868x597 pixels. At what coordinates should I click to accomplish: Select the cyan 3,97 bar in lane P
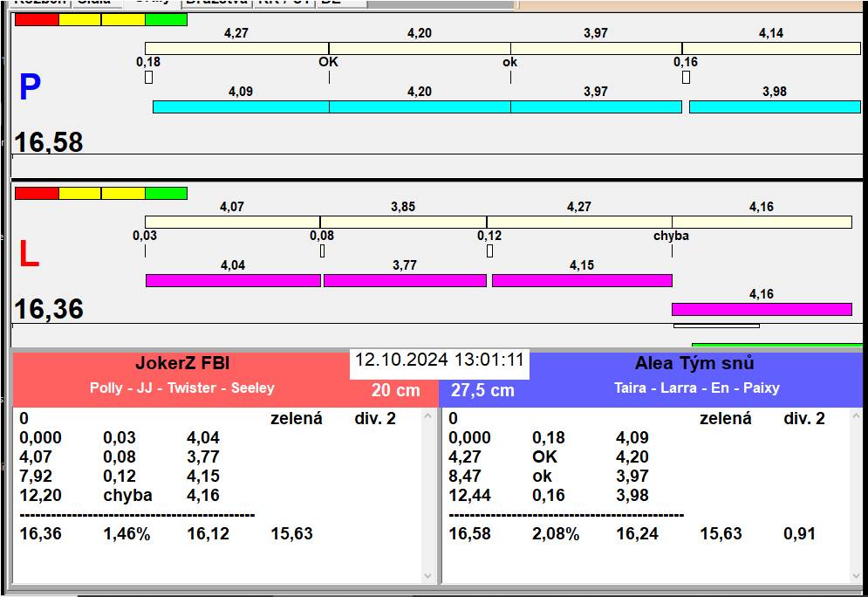click(596, 106)
